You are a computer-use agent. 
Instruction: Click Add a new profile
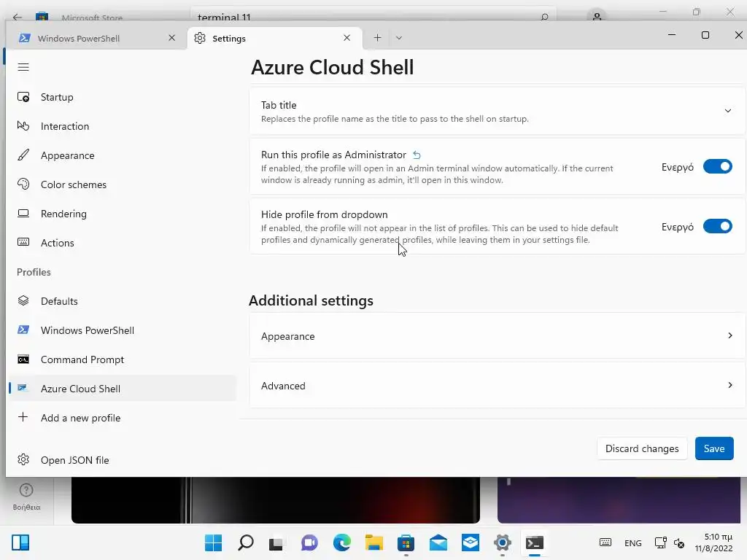point(122,418)
